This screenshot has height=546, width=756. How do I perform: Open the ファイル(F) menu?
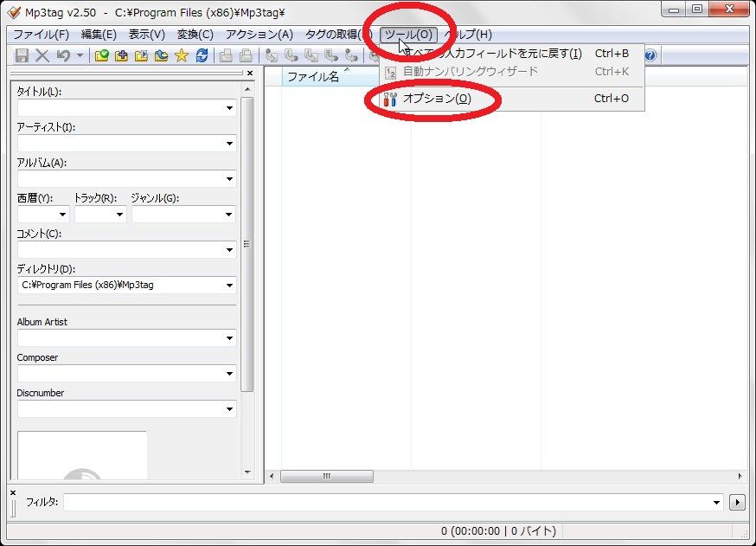[x=41, y=35]
